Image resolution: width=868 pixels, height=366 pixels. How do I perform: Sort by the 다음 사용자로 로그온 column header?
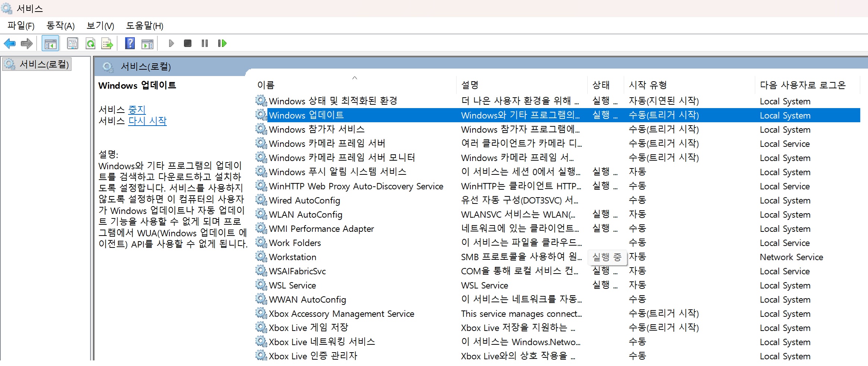click(x=808, y=85)
